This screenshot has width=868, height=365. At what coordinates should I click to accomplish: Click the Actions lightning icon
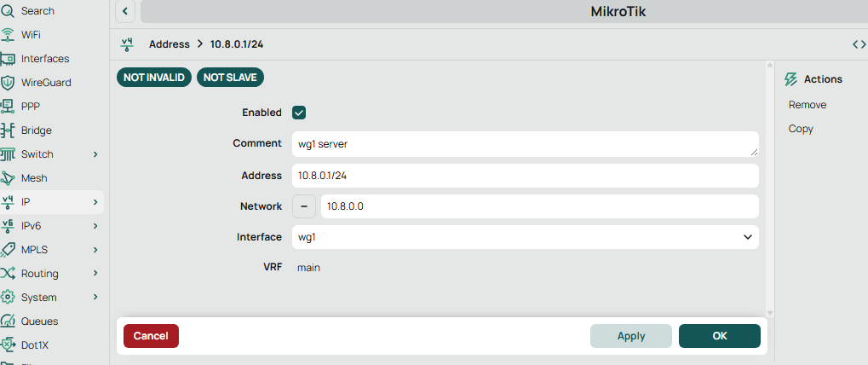click(791, 79)
